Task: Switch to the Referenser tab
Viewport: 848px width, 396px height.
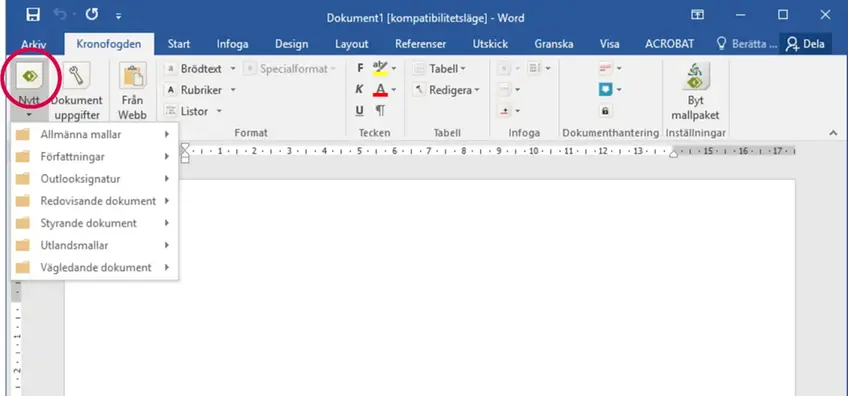Action: [421, 44]
